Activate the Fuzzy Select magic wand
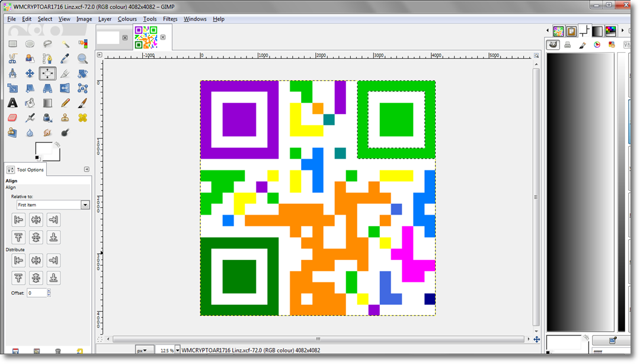Image resolution: width=640 pixels, height=364 pixels. click(65, 44)
